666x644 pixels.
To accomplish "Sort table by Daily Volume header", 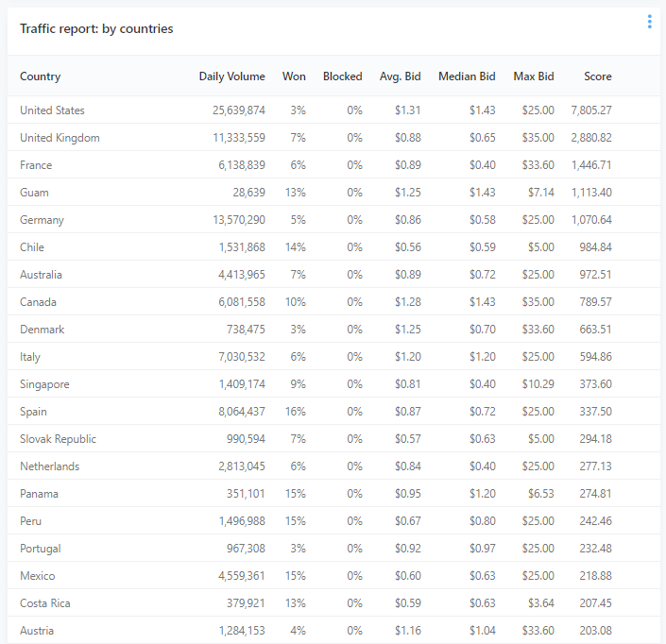I will click(x=231, y=76).
